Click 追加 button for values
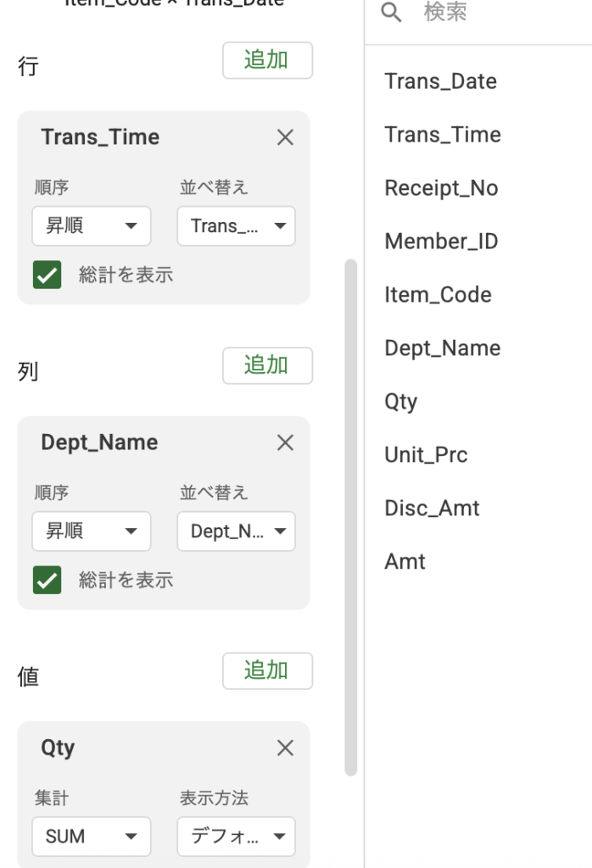The width and height of the screenshot is (592, 868). [x=267, y=670]
